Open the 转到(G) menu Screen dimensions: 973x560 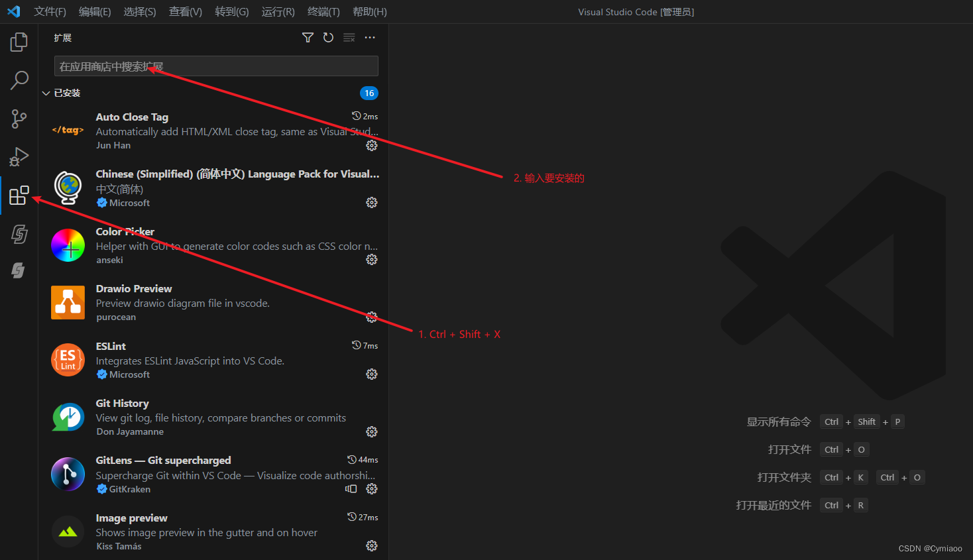(232, 12)
